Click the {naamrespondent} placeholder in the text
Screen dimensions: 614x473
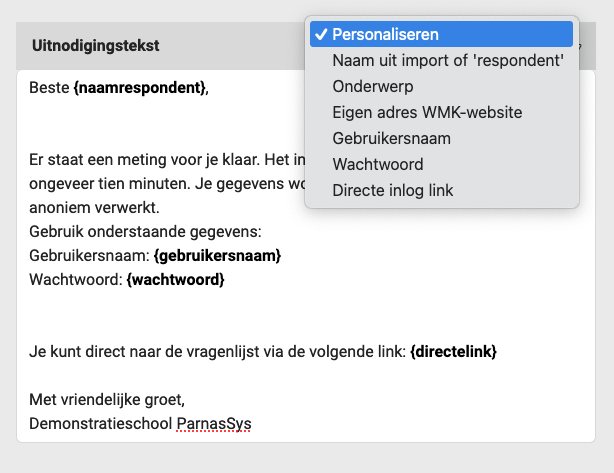tap(139, 88)
